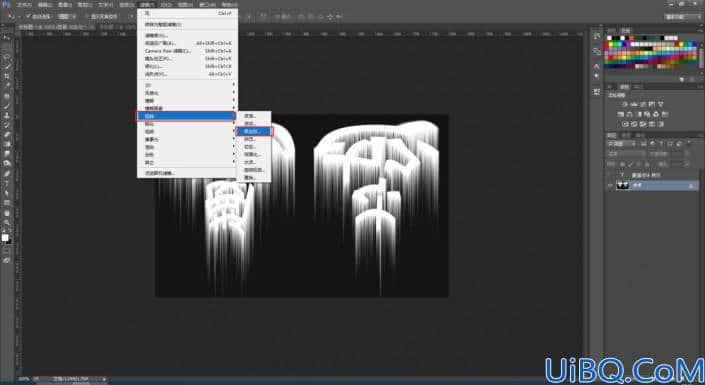Click the selected layer's thumbnail
The height and width of the screenshot is (385, 705).
tap(623, 185)
